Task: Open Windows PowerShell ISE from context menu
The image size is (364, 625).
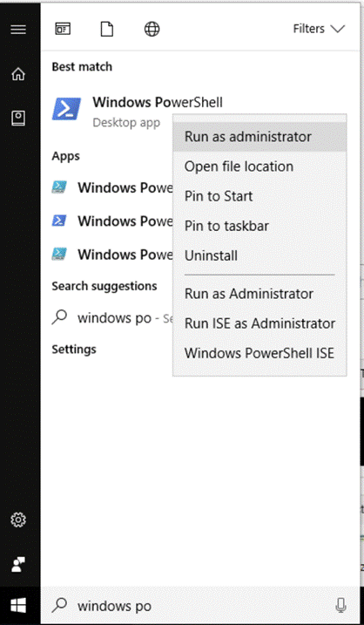Action: [260, 353]
